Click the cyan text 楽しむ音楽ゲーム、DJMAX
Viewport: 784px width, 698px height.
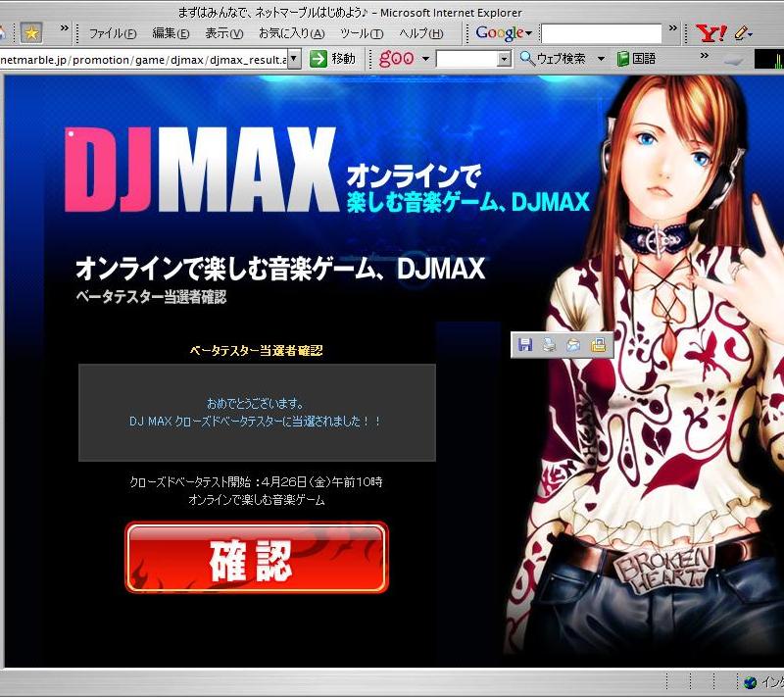(x=468, y=203)
